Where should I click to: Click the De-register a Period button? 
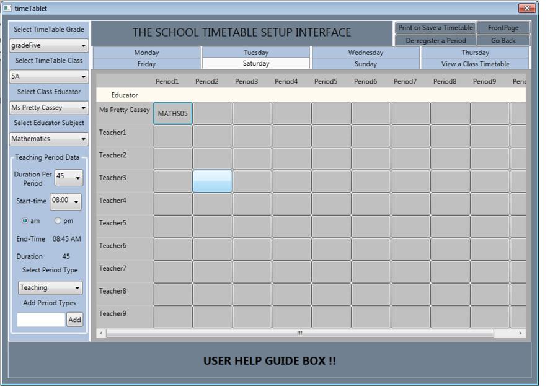coord(434,40)
